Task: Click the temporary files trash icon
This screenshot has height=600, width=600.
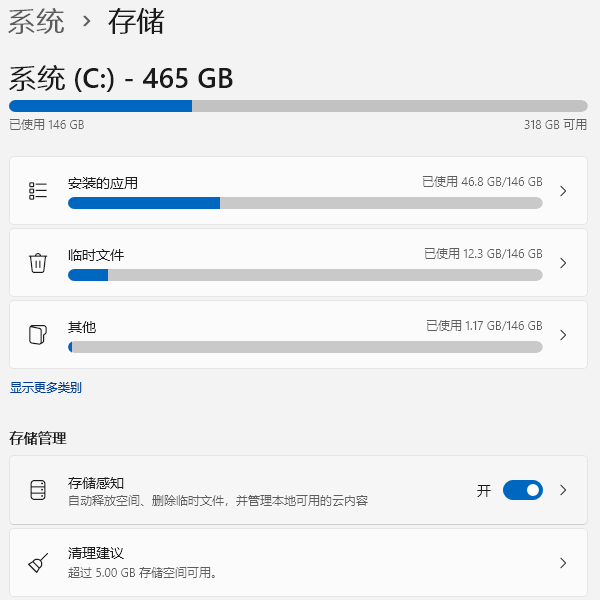Action: point(38,263)
